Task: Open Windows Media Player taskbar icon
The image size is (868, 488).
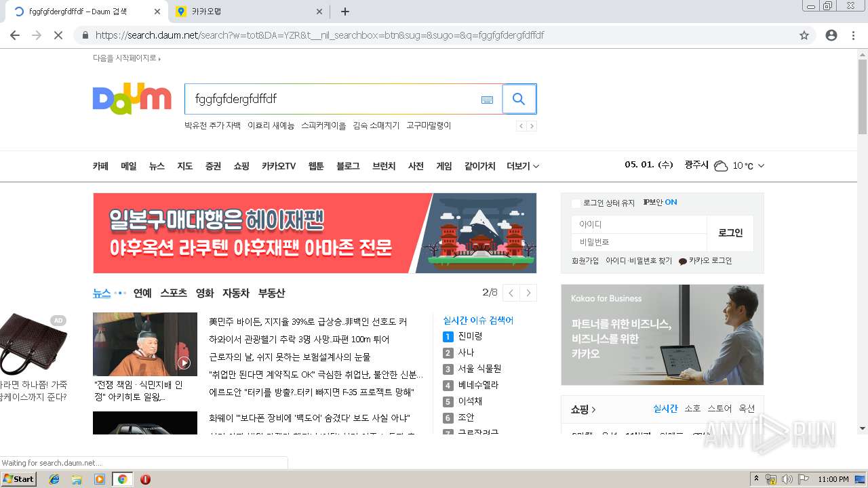Action: click(x=100, y=479)
